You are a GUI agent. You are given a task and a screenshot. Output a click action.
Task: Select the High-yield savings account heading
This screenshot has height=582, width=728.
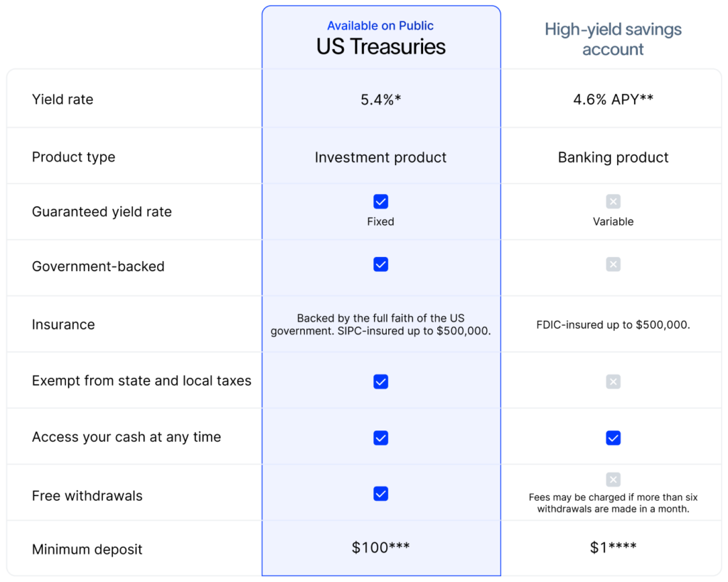(613, 39)
